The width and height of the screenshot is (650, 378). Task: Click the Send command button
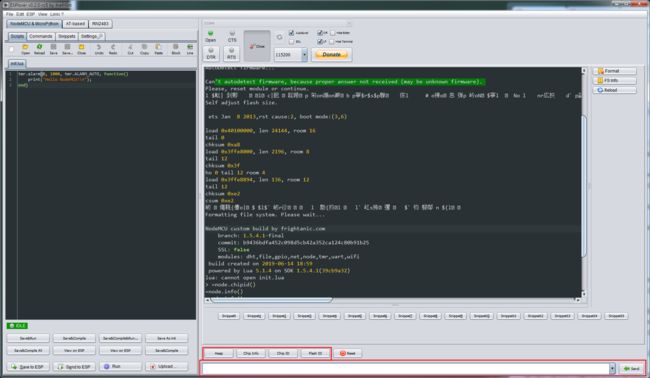632,368
